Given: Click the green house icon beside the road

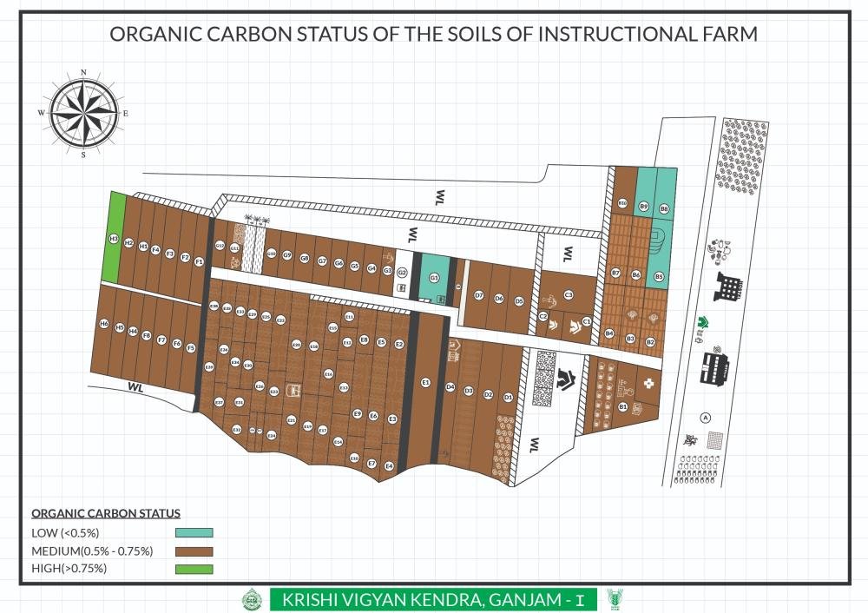Looking at the screenshot, I should point(701,324).
